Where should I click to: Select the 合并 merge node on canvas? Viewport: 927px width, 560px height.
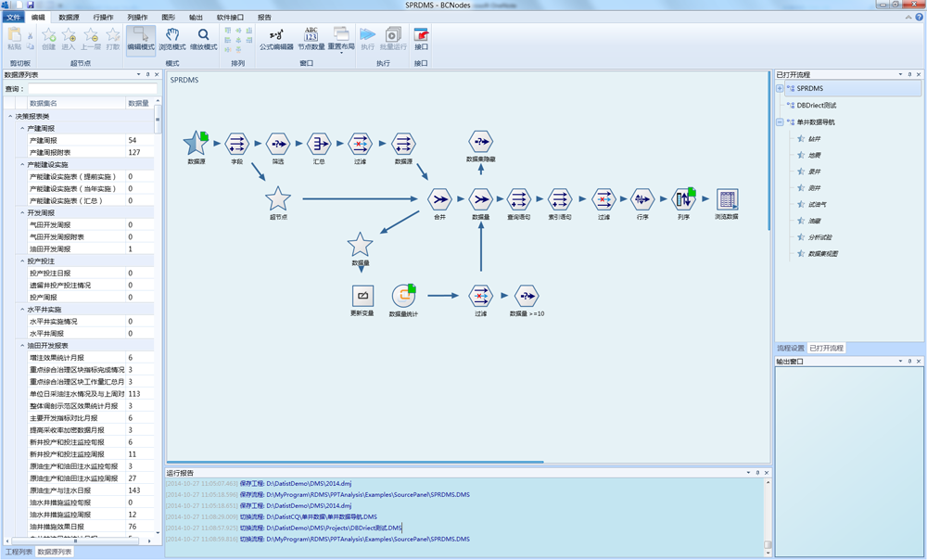tap(439, 200)
